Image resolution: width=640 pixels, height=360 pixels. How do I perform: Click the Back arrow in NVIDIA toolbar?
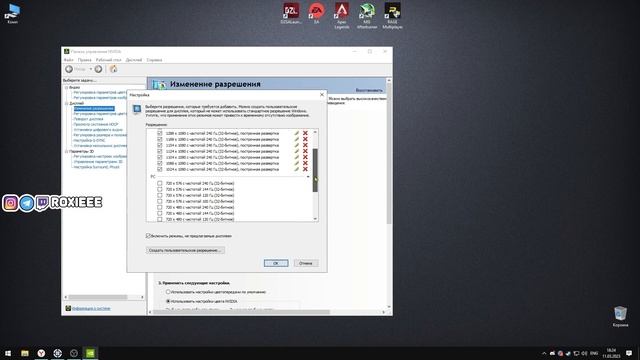[69, 69]
